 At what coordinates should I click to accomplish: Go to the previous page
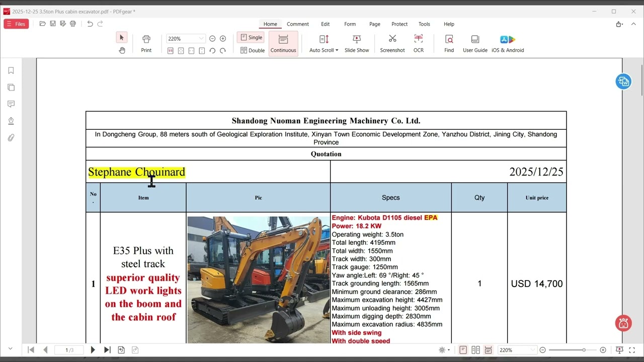[x=45, y=350]
